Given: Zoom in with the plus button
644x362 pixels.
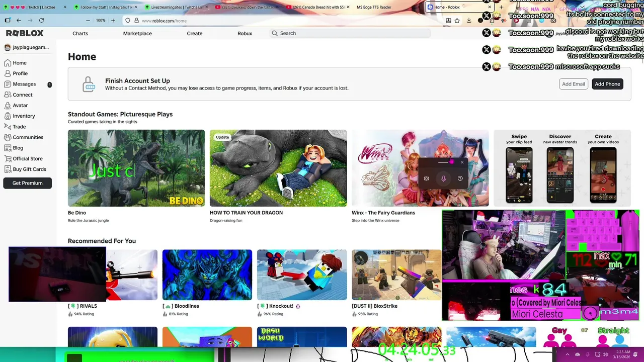Looking at the screenshot, I should click(x=113, y=20).
